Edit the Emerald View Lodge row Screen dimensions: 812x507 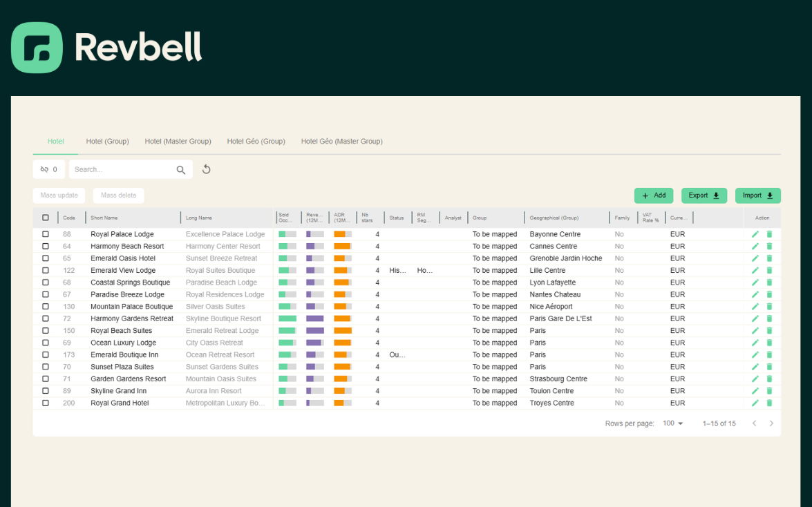[755, 270]
